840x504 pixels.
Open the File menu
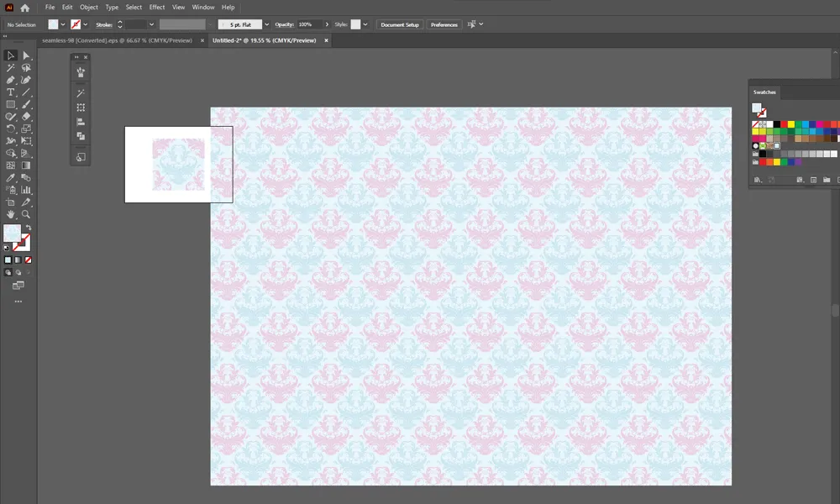point(50,8)
